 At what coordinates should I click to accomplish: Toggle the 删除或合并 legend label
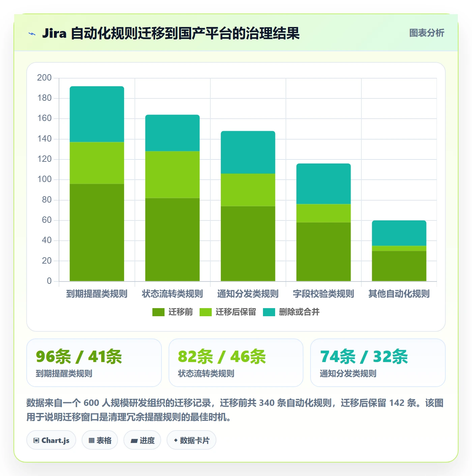click(299, 312)
